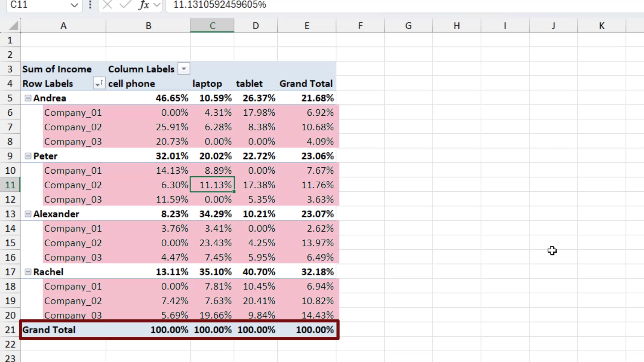Viewport: 644px width, 362px height.
Task: Collapse the Andrea group
Action: coord(28,98)
